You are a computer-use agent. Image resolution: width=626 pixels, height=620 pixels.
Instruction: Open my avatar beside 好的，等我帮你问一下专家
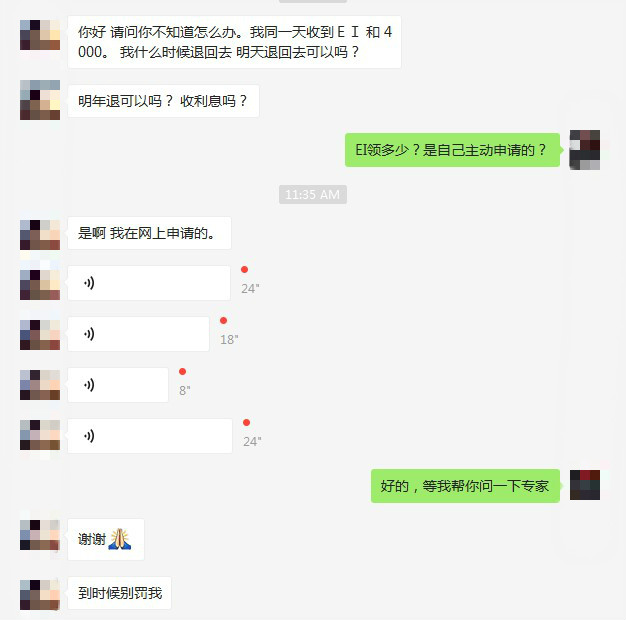coord(585,485)
